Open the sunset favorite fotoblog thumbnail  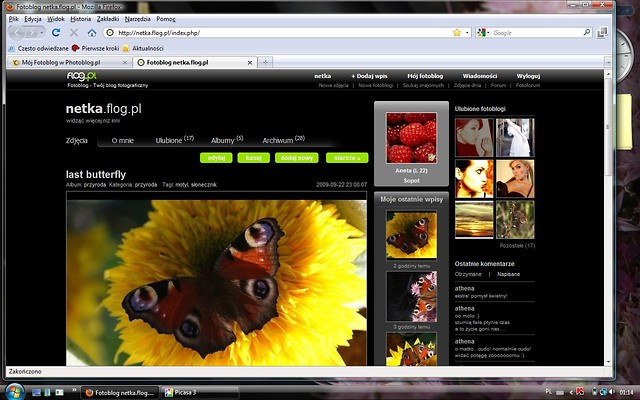click(474, 220)
